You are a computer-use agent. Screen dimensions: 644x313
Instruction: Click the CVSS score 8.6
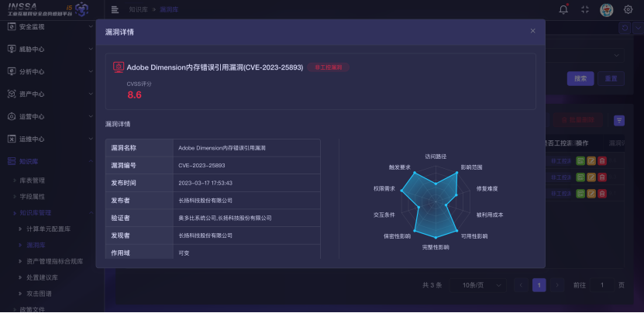[134, 95]
